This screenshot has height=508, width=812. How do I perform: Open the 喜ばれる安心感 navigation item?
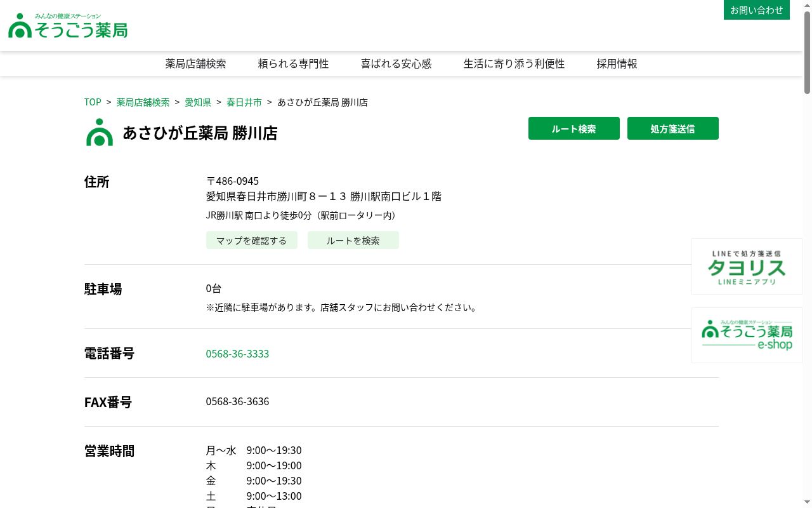(x=396, y=63)
